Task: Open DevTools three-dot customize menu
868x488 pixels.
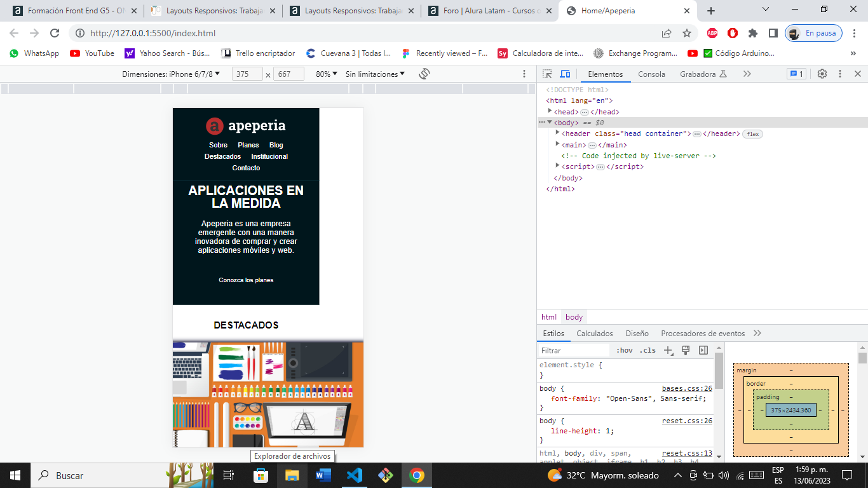Action: [x=840, y=74]
